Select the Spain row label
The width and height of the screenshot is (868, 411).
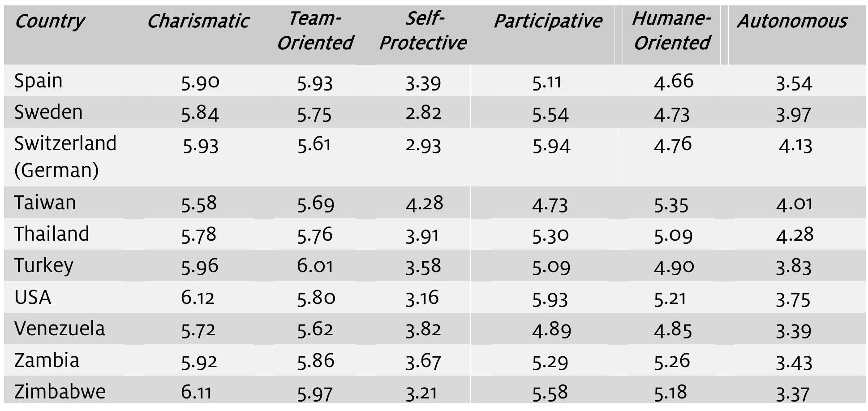click(39, 81)
